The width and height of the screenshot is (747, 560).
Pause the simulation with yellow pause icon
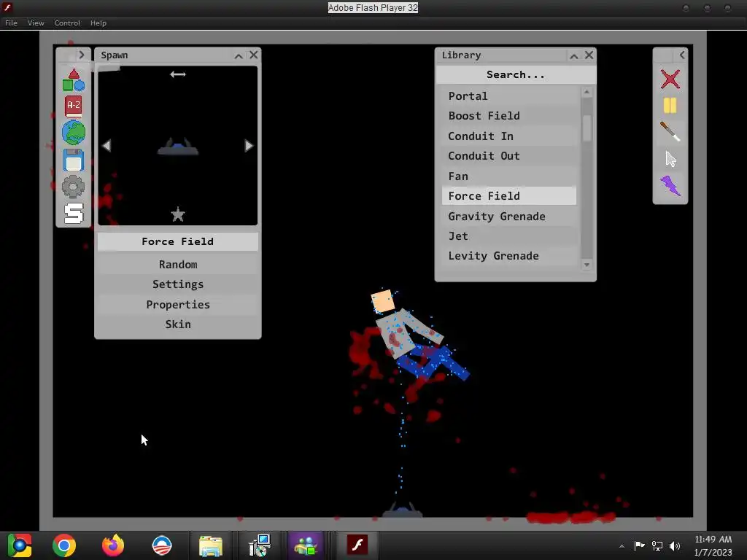coord(670,106)
